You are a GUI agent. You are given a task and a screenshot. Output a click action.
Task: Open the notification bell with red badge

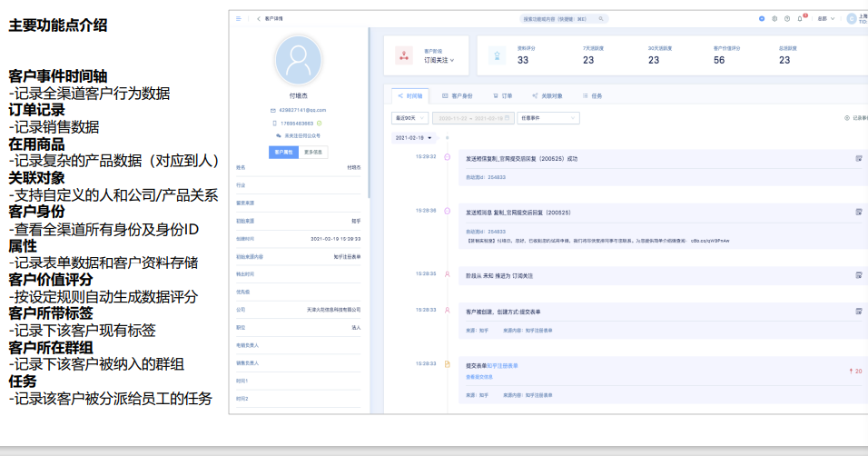coord(800,18)
